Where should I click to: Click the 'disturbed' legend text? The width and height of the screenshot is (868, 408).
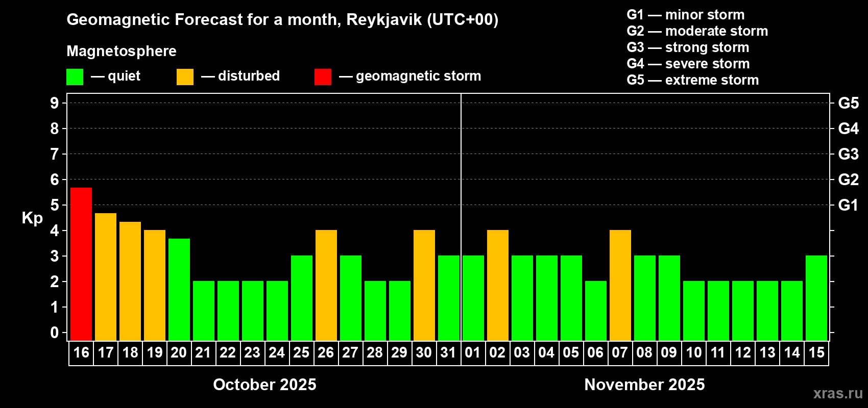(x=249, y=76)
